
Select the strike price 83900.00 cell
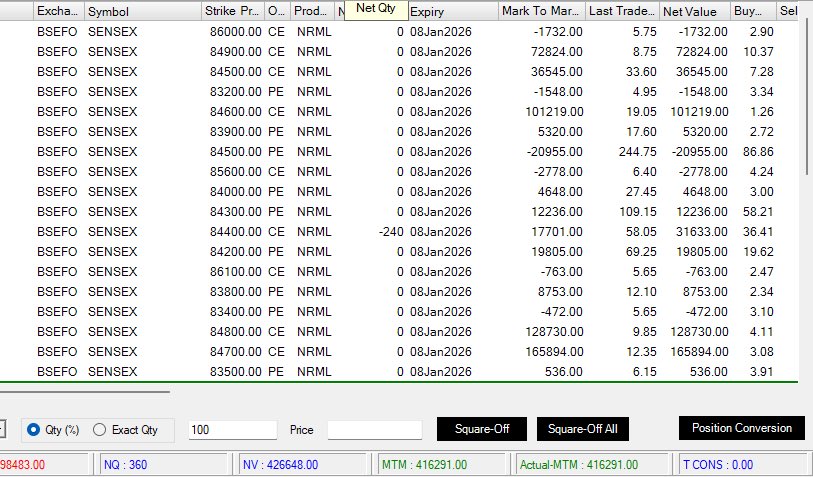(x=235, y=132)
